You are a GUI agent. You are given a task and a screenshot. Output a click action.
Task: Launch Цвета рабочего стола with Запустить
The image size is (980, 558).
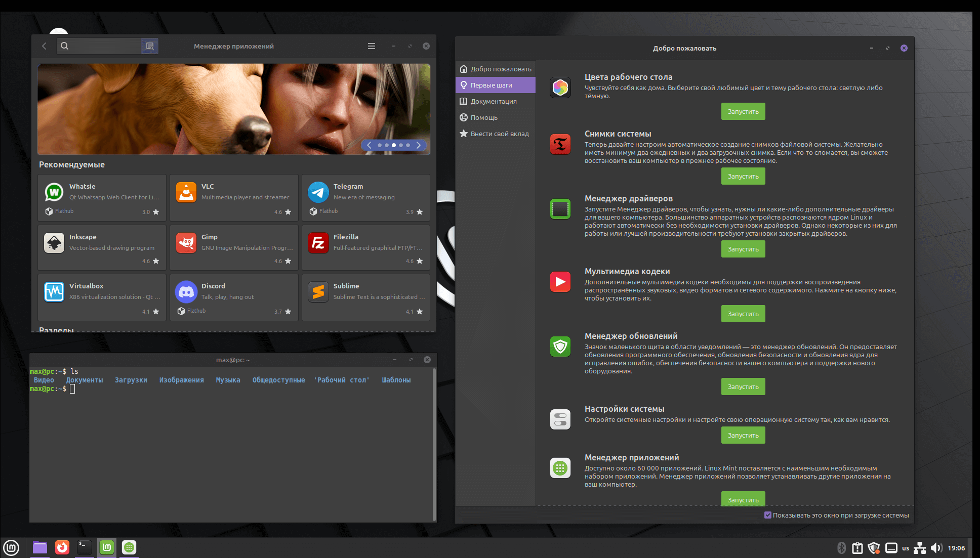(743, 111)
